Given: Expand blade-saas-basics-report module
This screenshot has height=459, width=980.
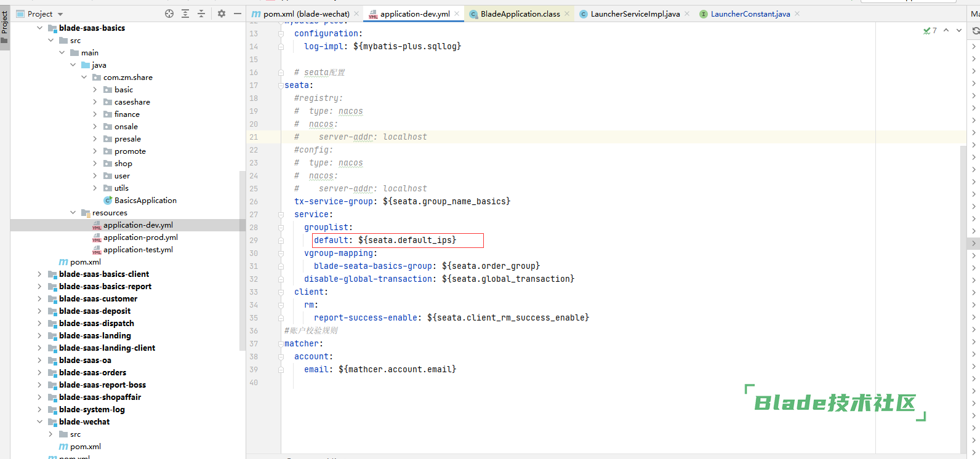Looking at the screenshot, I should [39, 286].
